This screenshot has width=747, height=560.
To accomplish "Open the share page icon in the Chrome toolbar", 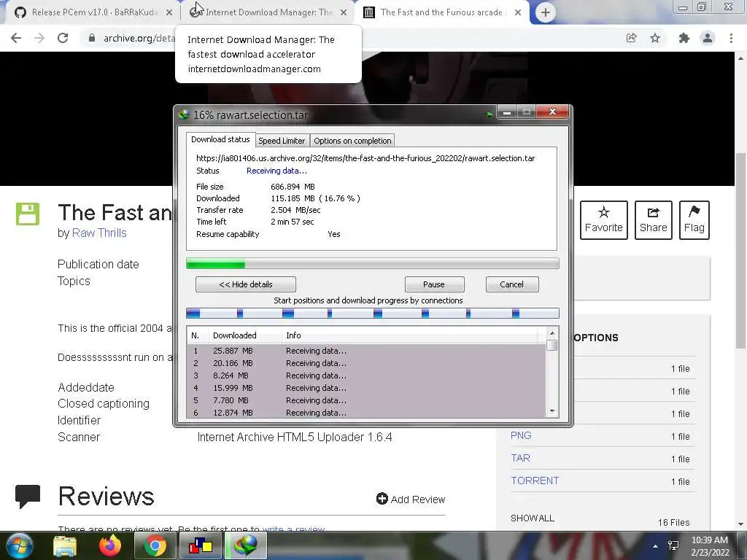I will tap(631, 38).
